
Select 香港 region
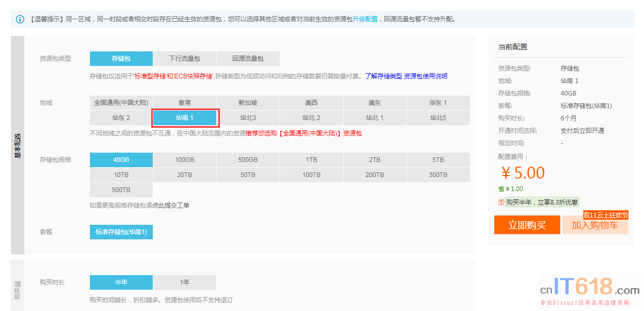coord(185,103)
